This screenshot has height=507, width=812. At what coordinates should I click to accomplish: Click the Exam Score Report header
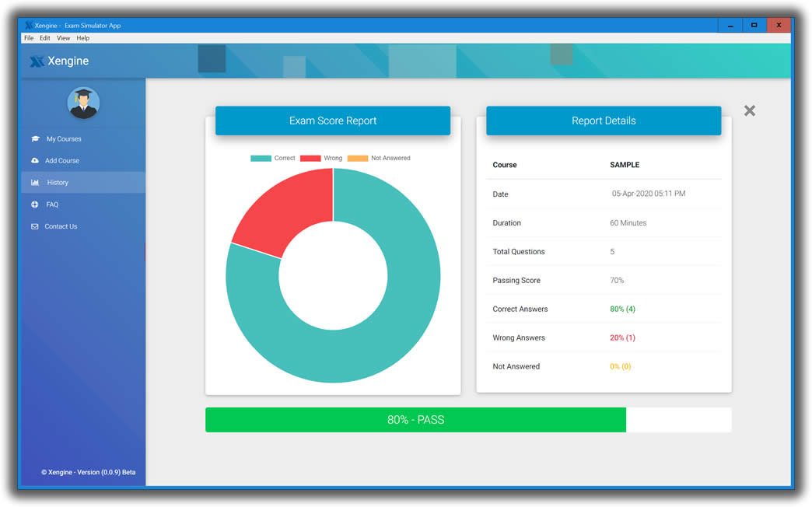(x=333, y=121)
